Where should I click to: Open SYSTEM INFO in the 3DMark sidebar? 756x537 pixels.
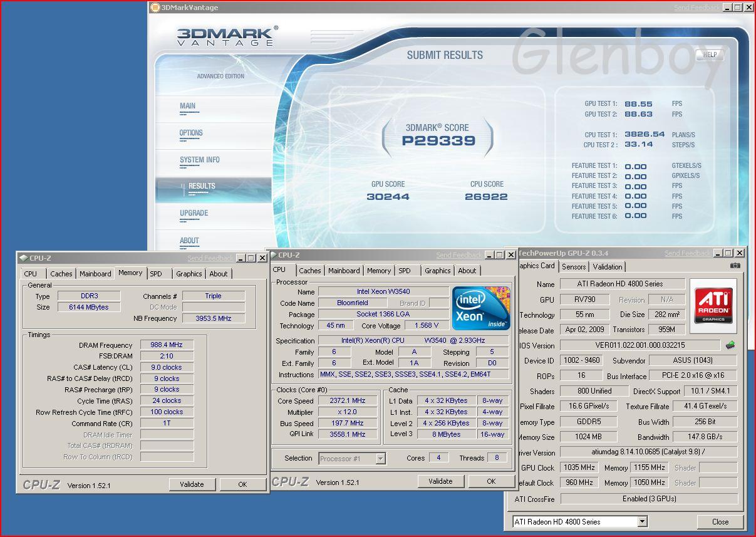click(x=199, y=160)
